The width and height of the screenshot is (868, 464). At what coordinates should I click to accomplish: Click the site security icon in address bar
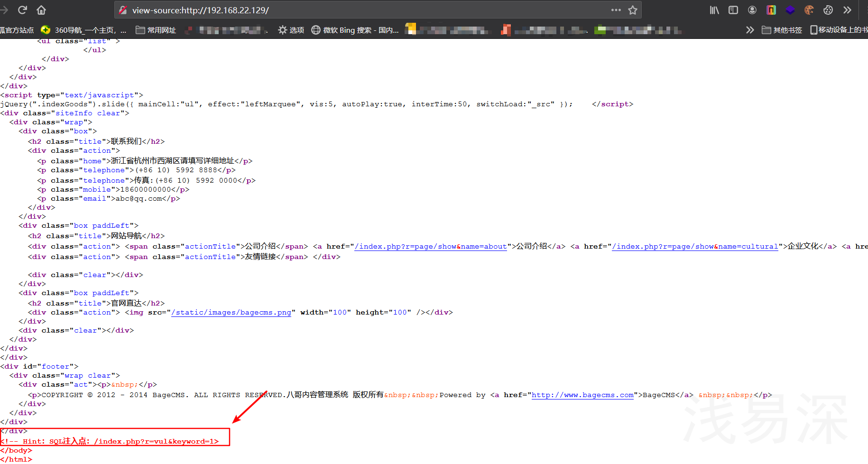[x=123, y=10]
